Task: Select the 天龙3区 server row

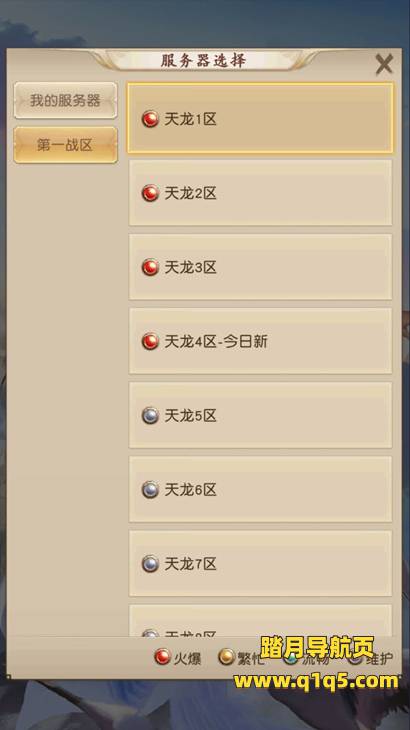Action: point(260,267)
